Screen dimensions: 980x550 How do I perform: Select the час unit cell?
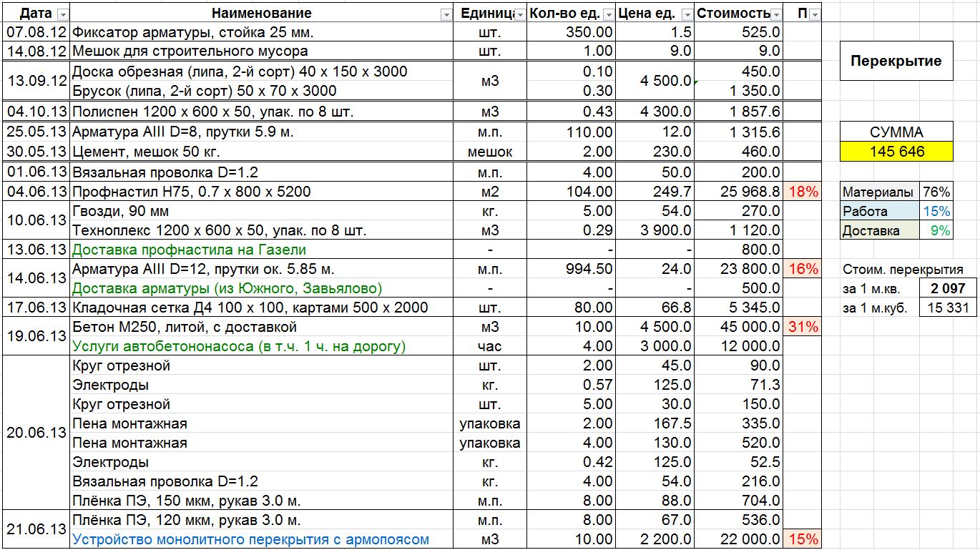pyautogui.click(x=490, y=346)
